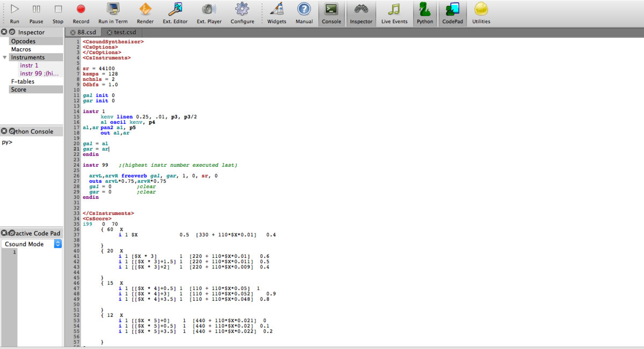This screenshot has width=644, height=349.
Task: Launch the Ext. Editor
Action: tap(175, 9)
